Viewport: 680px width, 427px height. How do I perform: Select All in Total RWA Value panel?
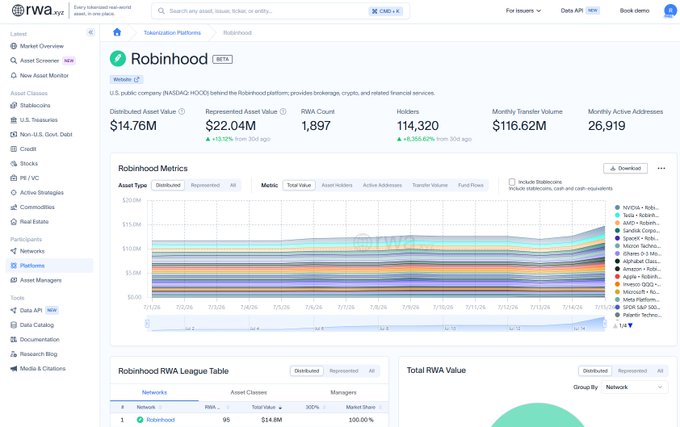[660, 371]
